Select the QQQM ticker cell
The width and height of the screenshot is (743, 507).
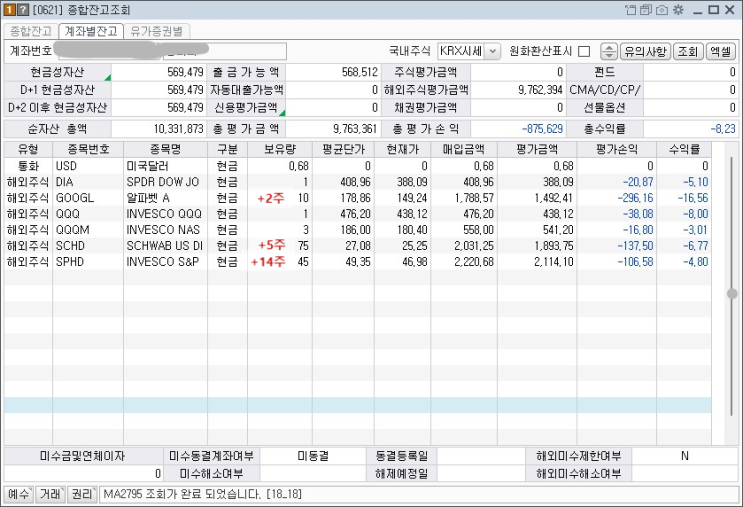tap(88, 230)
